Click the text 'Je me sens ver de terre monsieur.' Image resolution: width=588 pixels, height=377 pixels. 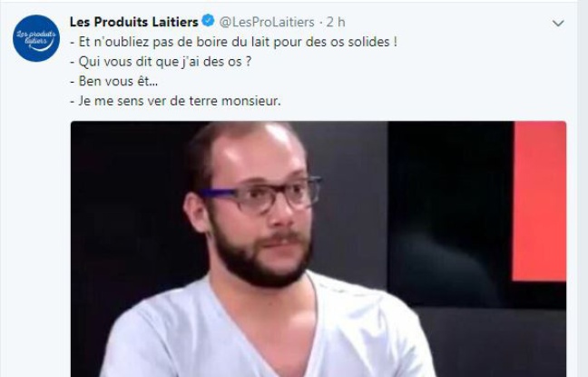click(x=175, y=101)
